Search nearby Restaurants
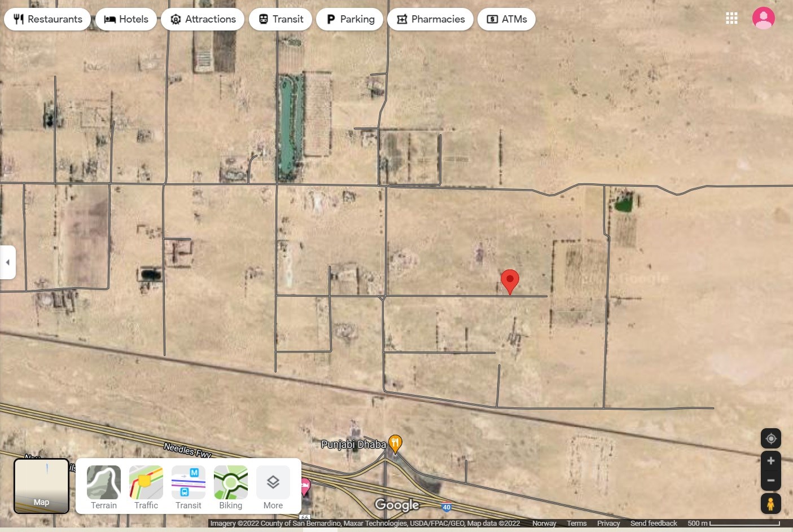 [47, 19]
